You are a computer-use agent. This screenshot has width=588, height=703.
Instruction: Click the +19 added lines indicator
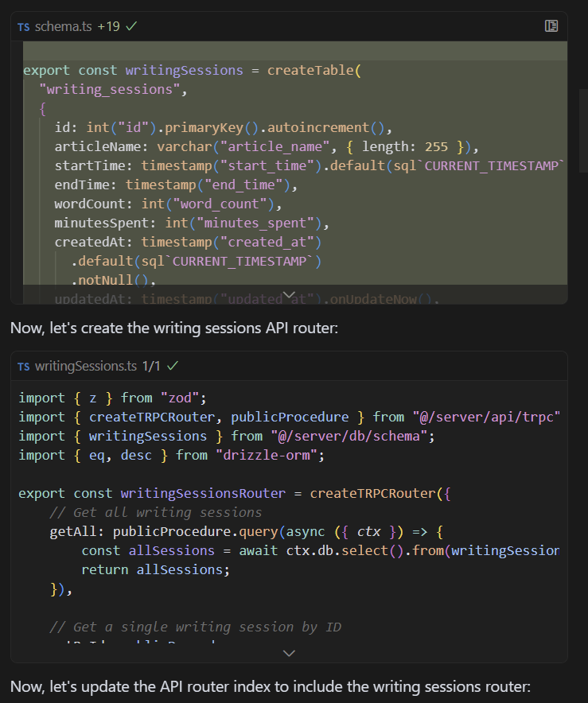click(x=108, y=26)
